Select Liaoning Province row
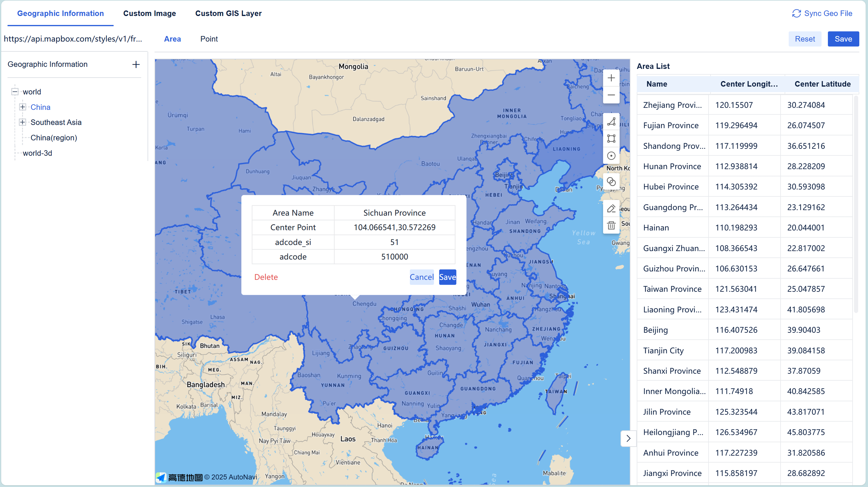The width and height of the screenshot is (868, 487). pyautogui.click(x=744, y=310)
